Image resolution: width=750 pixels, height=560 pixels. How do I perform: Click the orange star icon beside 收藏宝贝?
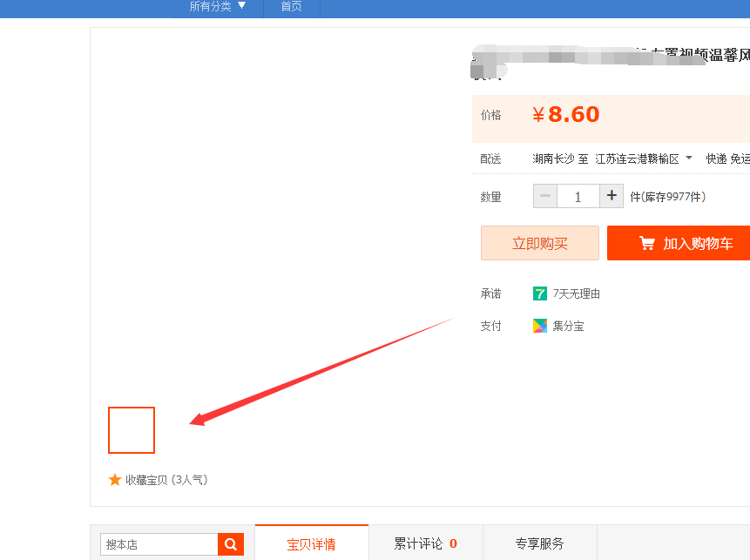click(x=112, y=479)
